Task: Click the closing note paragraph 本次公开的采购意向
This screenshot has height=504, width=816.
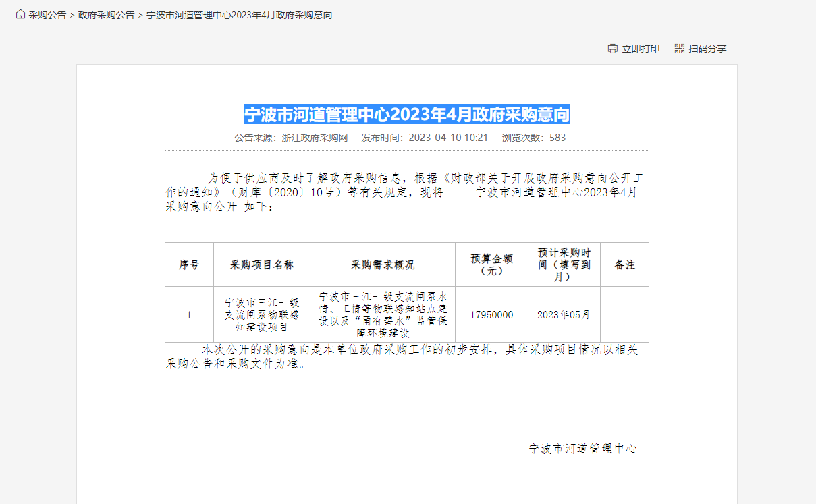Action: [x=402, y=357]
